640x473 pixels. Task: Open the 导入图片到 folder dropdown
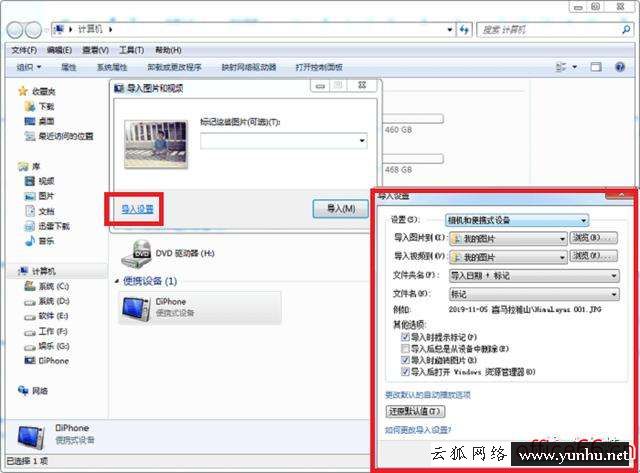[x=508, y=239]
